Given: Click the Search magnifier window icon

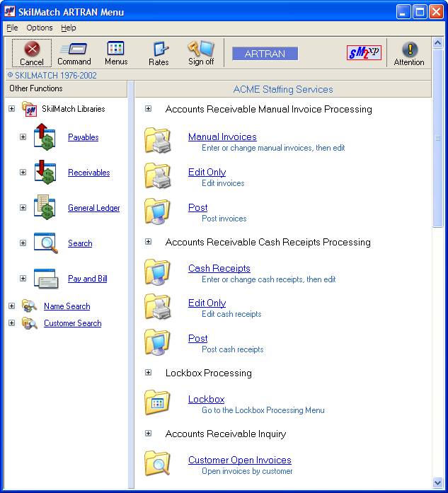Looking at the screenshot, I should pos(46,243).
